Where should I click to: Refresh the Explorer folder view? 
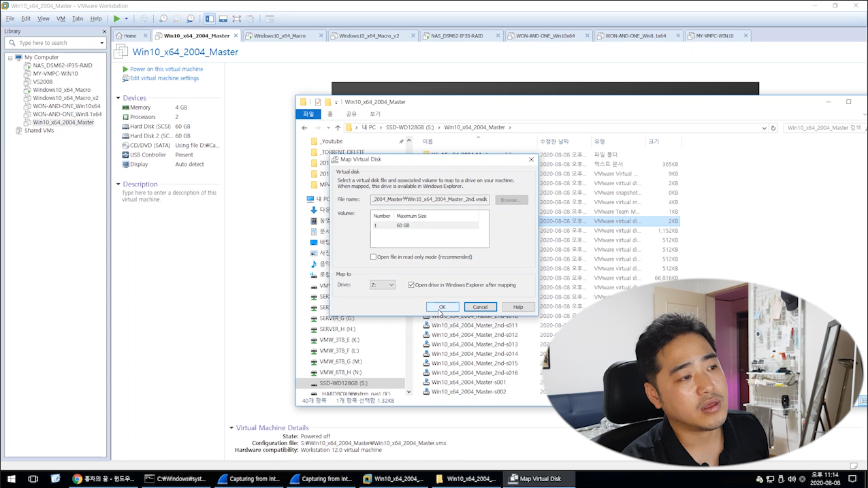(773, 128)
